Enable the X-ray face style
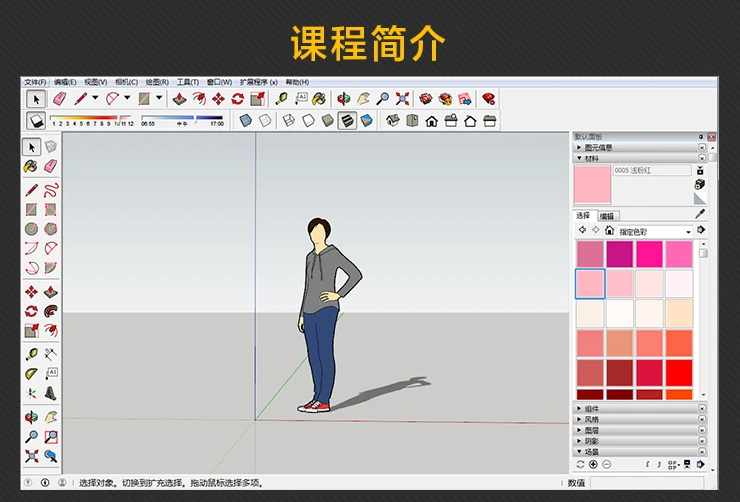 [x=246, y=120]
